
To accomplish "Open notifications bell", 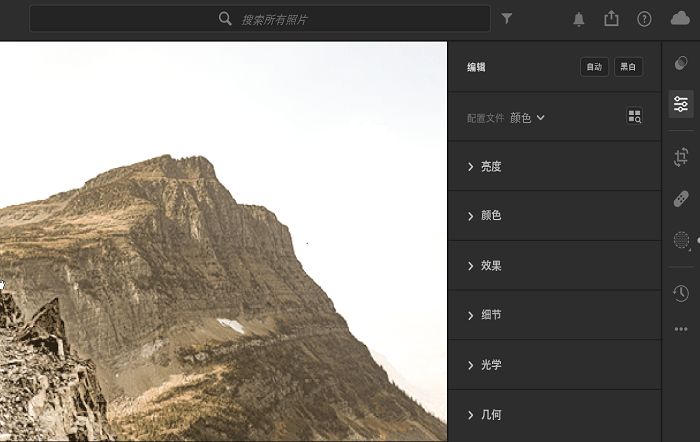I will (579, 19).
